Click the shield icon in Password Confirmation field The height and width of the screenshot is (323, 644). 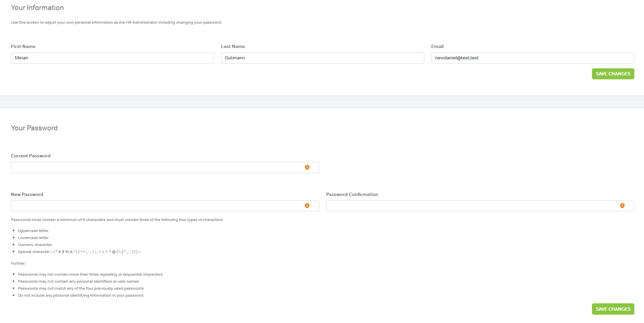click(622, 206)
